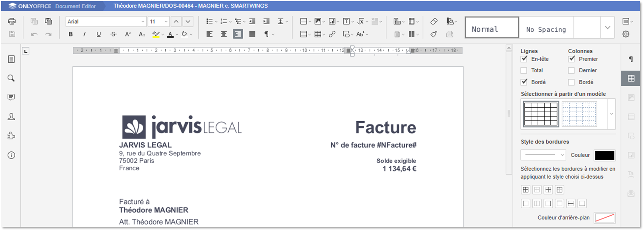
Task: Open bullet list options dropdown
Action: [x=216, y=21]
